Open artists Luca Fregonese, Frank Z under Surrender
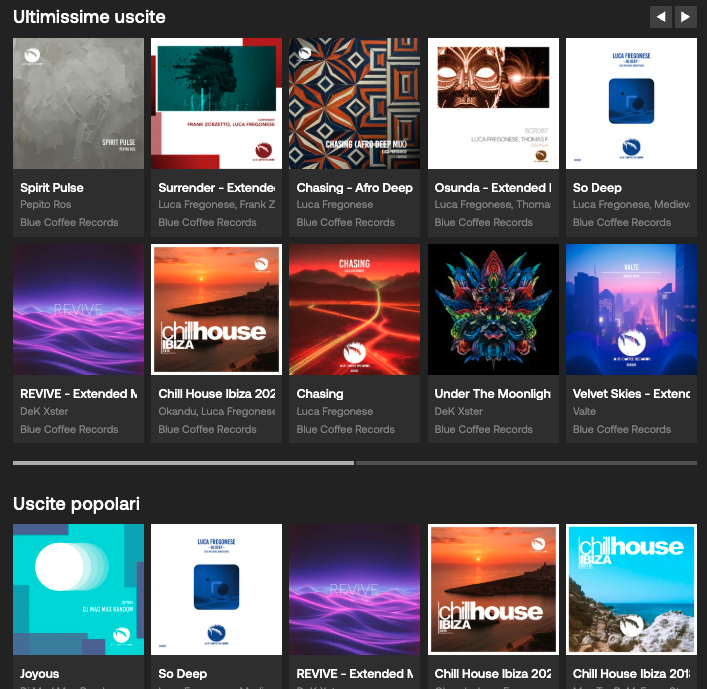The width and height of the screenshot is (707, 689). pos(216,204)
